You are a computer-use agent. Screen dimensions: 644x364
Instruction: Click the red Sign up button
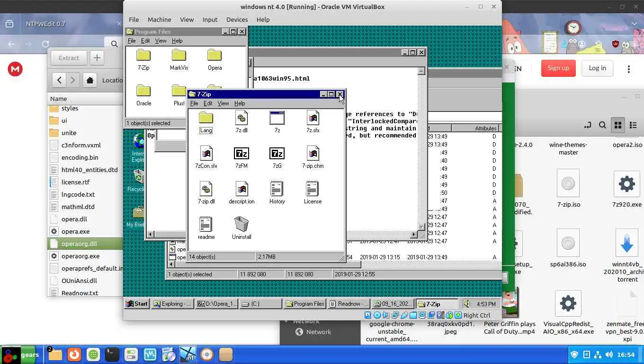pos(558,68)
